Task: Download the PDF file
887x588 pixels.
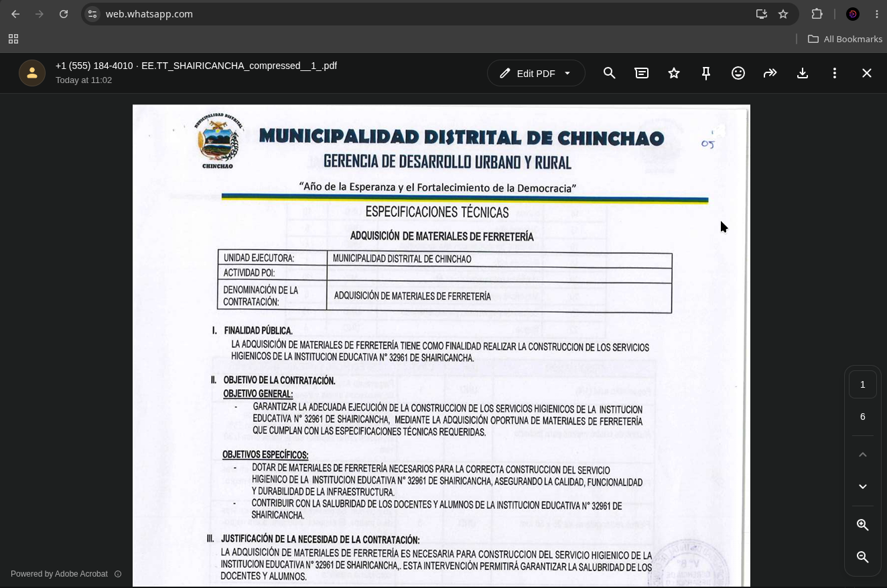Action: 803,73
